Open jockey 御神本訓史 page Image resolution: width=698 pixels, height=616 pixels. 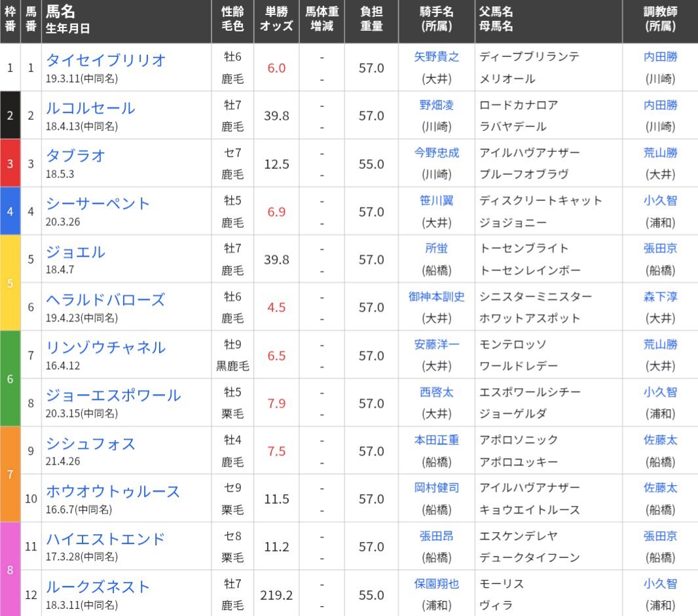coord(436,297)
